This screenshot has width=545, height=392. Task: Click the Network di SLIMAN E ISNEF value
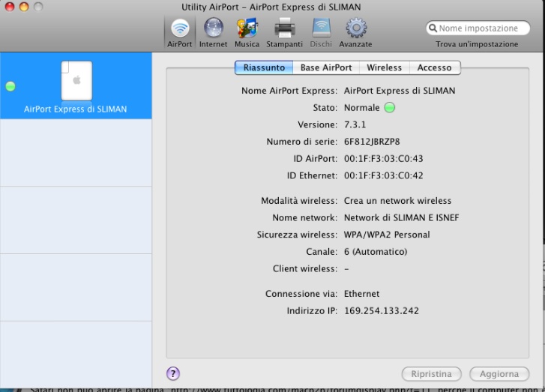[x=402, y=217]
